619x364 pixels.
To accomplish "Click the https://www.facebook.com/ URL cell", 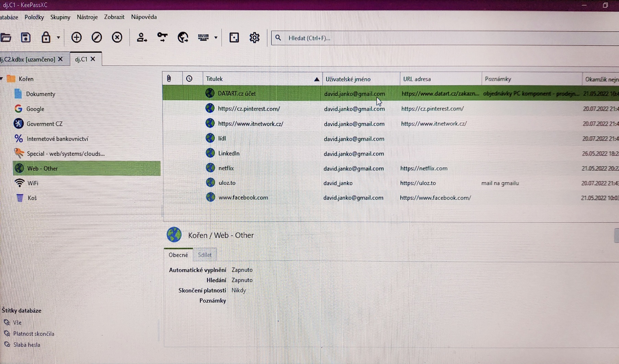I will pos(435,198).
